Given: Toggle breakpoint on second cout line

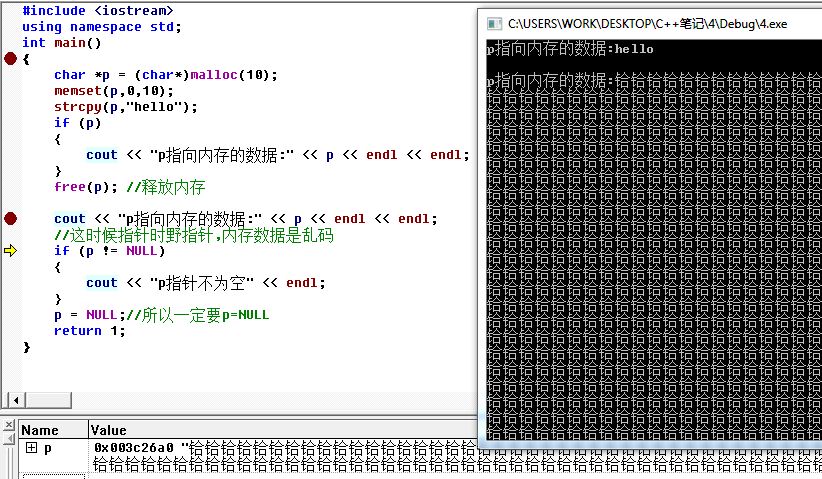Looking at the screenshot, I should coord(10,219).
